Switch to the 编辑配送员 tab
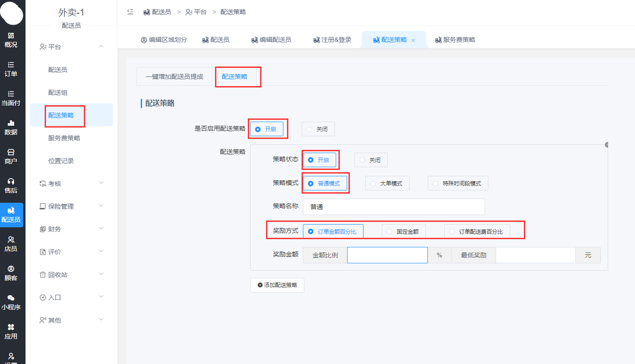This screenshot has width=635, height=364. pos(271,40)
